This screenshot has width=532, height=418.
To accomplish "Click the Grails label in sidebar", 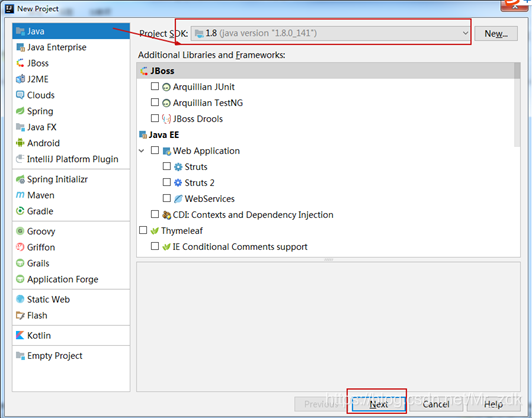I will (x=38, y=263).
